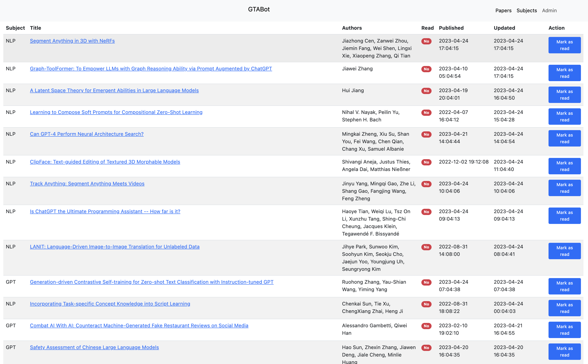Mark Generation-driven Contrastive Self-training paper as read
Screen dimensions: 588x364
pos(564,286)
